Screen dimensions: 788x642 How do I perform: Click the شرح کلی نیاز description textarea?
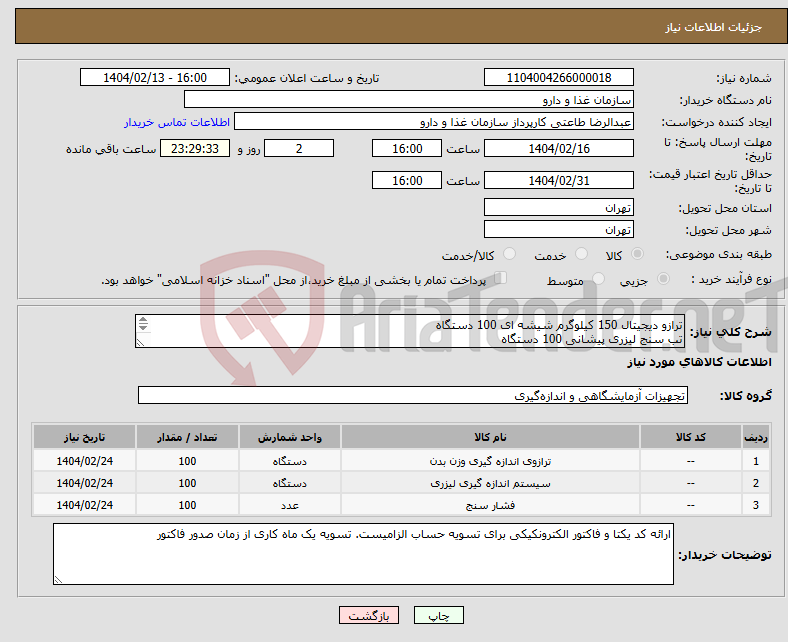coord(410,331)
